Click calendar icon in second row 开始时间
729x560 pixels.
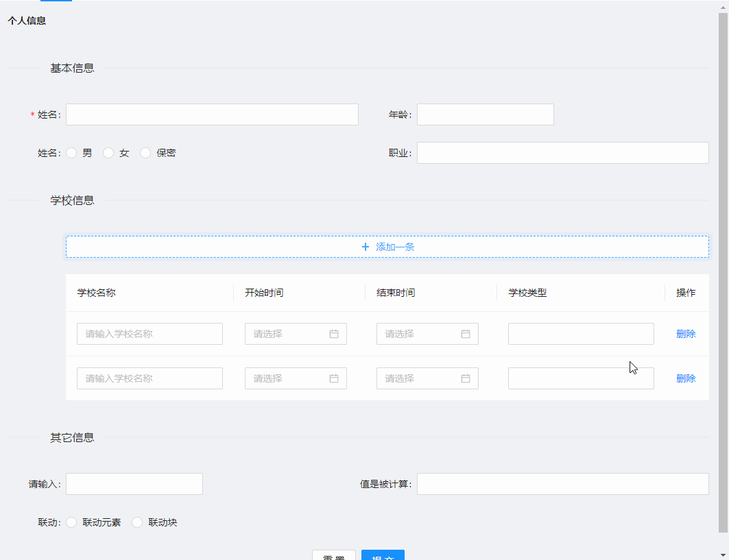(x=334, y=378)
